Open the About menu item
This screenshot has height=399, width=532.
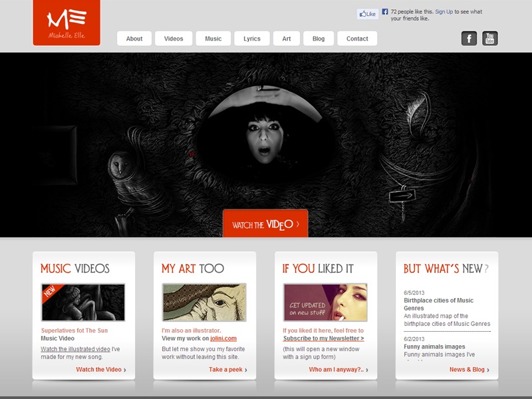point(134,39)
